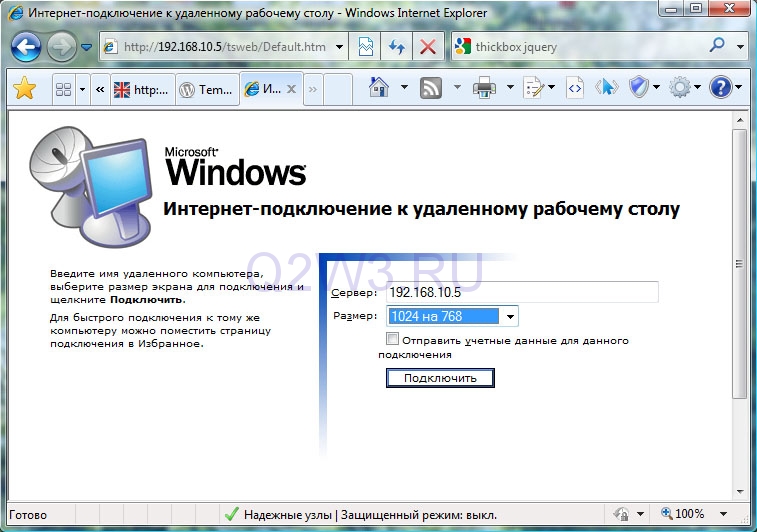
Task: Enable the send credentials checkbox
Action: tap(392, 340)
